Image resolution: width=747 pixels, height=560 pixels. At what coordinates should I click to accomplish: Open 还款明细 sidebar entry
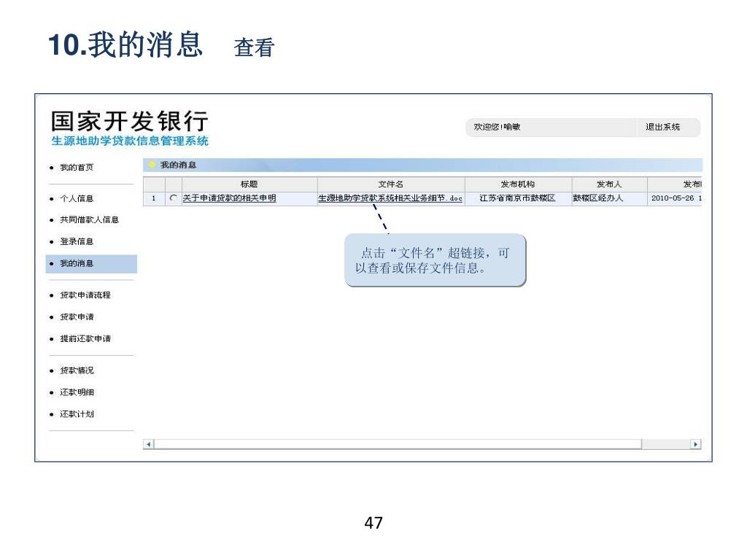(76, 392)
